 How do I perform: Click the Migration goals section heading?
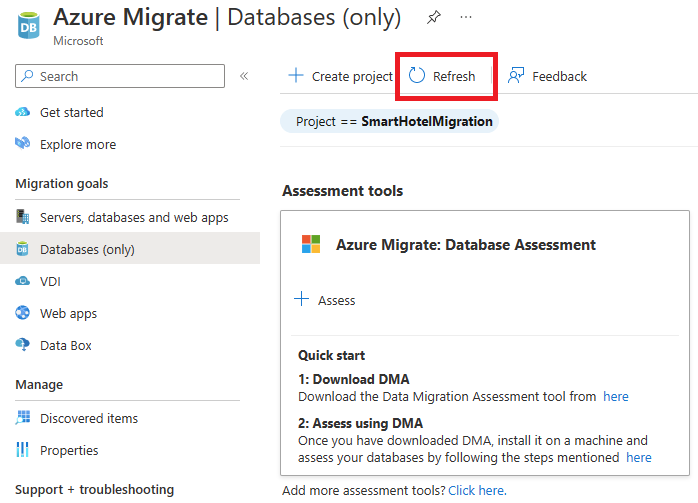pos(62,184)
